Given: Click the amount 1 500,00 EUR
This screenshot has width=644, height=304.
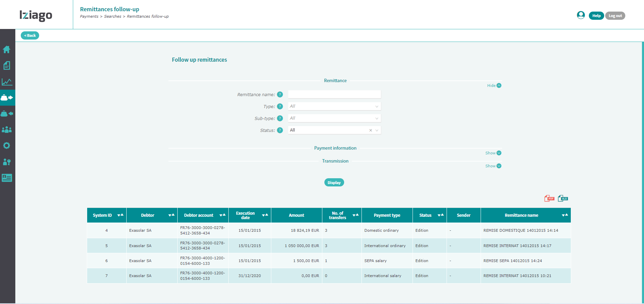Looking at the screenshot, I should 306,261.
